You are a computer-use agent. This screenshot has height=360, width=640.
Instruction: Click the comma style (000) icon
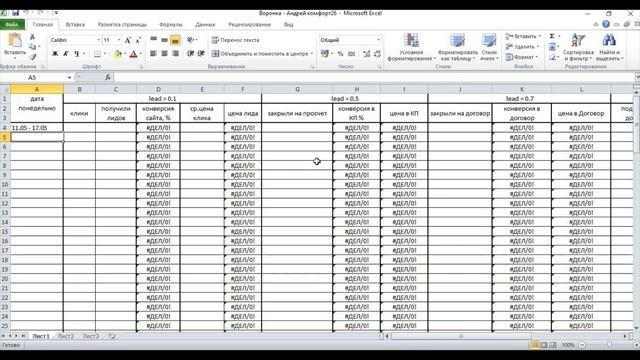(x=351, y=54)
